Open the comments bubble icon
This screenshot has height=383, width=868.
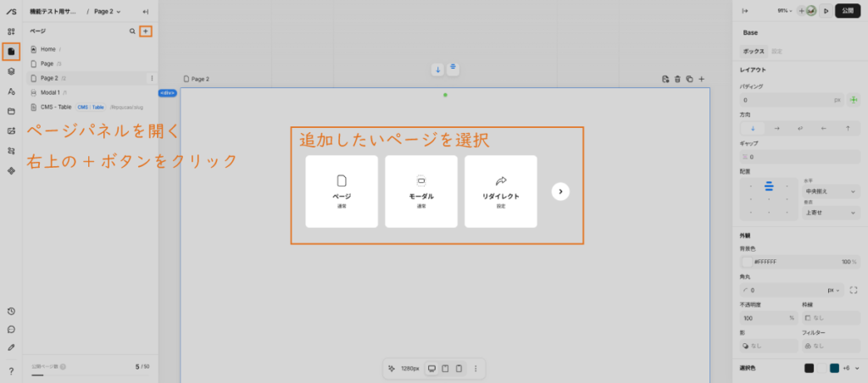click(11, 330)
